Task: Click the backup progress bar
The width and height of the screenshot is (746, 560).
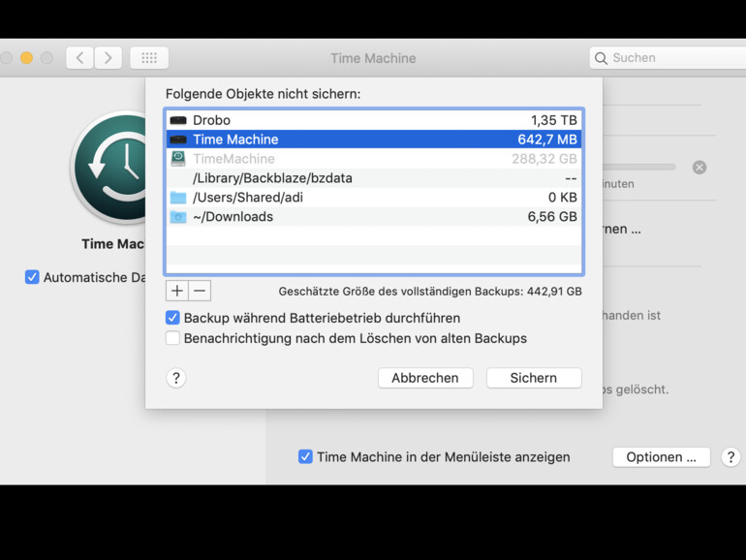Action: point(639,167)
